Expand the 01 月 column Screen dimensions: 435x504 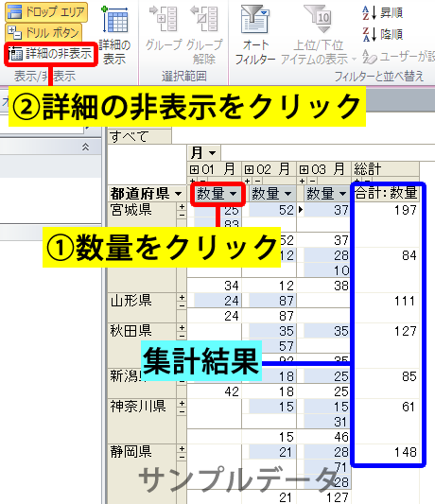(x=194, y=169)
